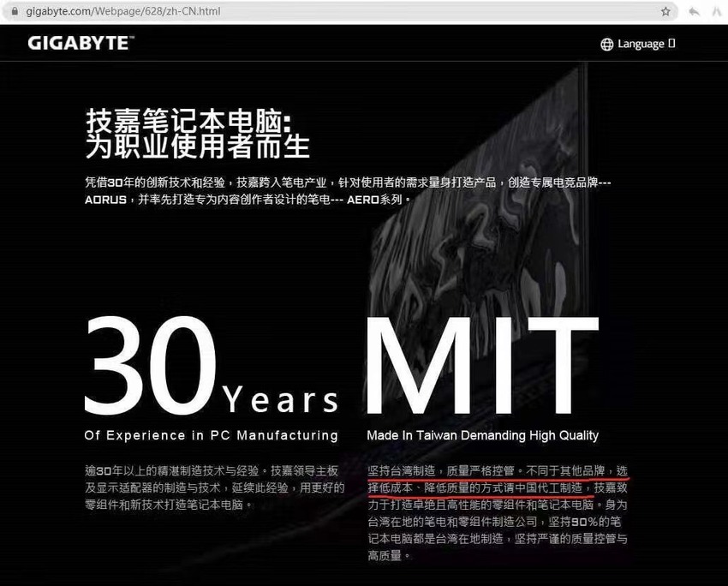Image resolution: width=728 pixels, height=586 pixels.
Task: Click the intro line starting "凭借30年的创新技术和经验"
Action: (x=348, y=182)
